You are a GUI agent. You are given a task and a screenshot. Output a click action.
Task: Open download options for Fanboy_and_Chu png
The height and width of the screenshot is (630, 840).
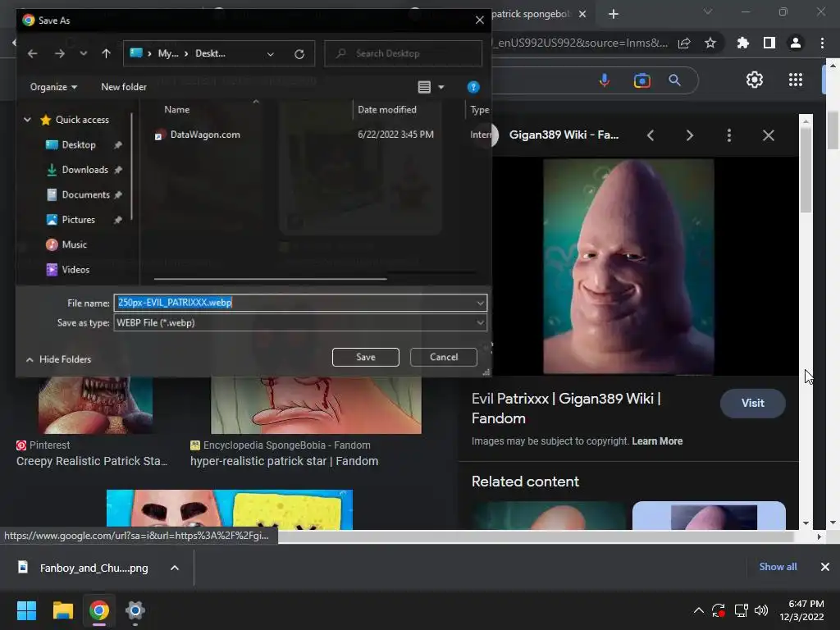175,568
